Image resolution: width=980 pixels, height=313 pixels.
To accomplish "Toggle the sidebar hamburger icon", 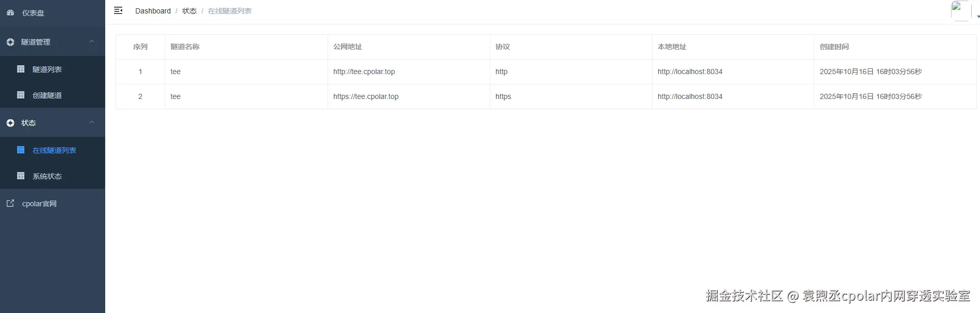I will point(118,10).
